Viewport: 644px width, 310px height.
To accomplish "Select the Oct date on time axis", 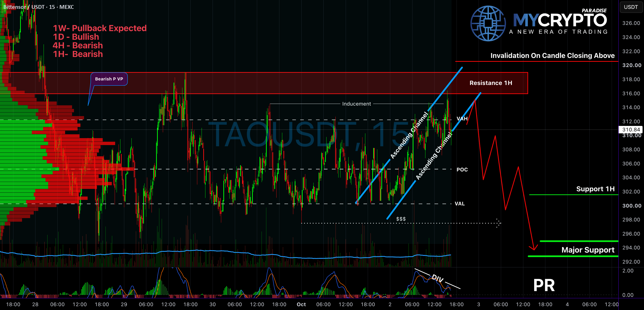I will (x=301, y=304).
